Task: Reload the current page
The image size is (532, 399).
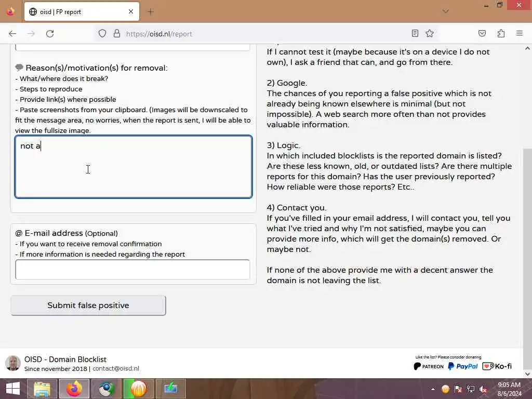Action: tap(50, 34)
